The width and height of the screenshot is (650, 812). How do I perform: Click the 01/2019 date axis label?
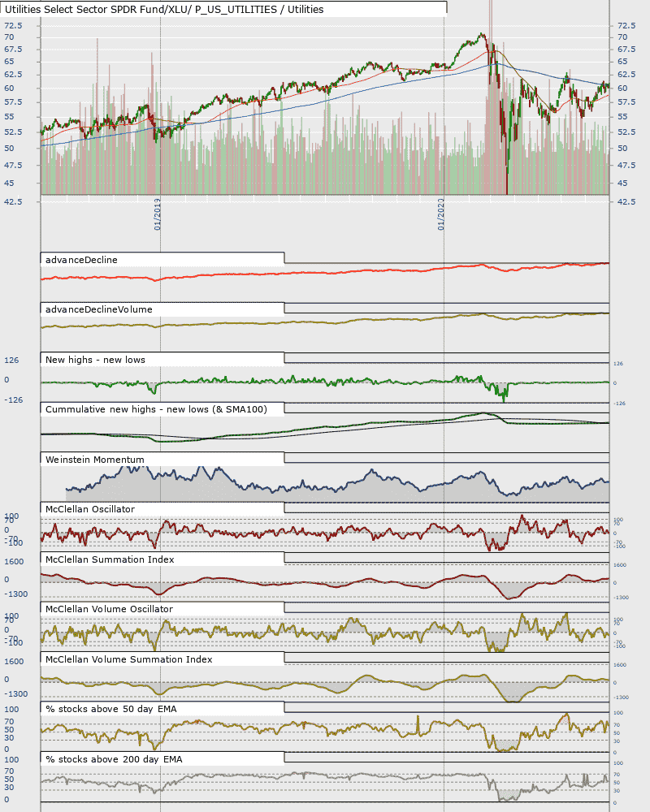pos(157,214)
